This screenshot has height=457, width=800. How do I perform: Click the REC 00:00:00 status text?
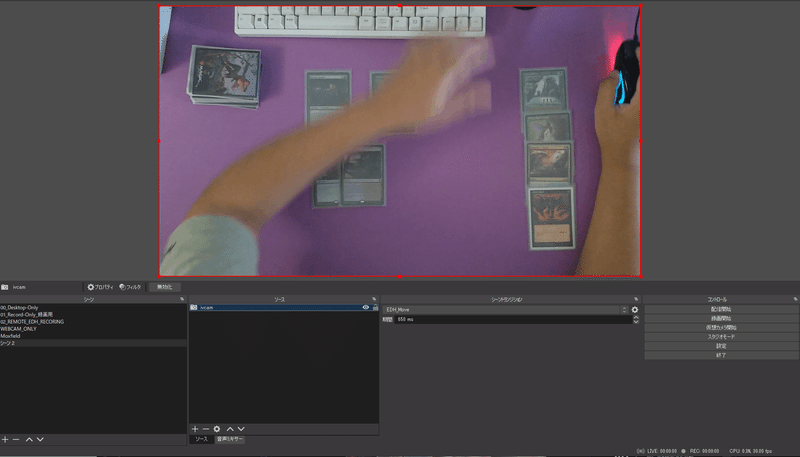[704, 451]
